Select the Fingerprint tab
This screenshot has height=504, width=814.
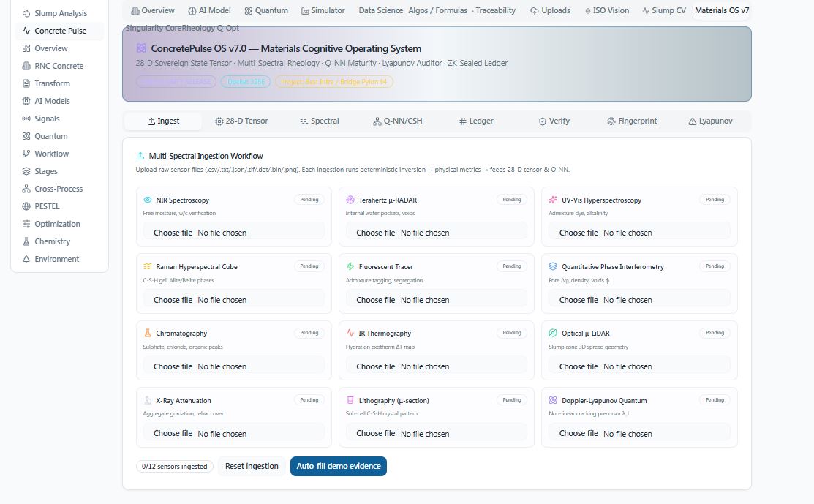pos(632,121)
